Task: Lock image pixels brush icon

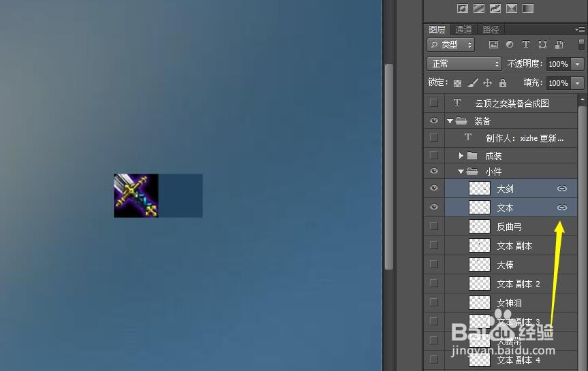Action: pos(472,83)
